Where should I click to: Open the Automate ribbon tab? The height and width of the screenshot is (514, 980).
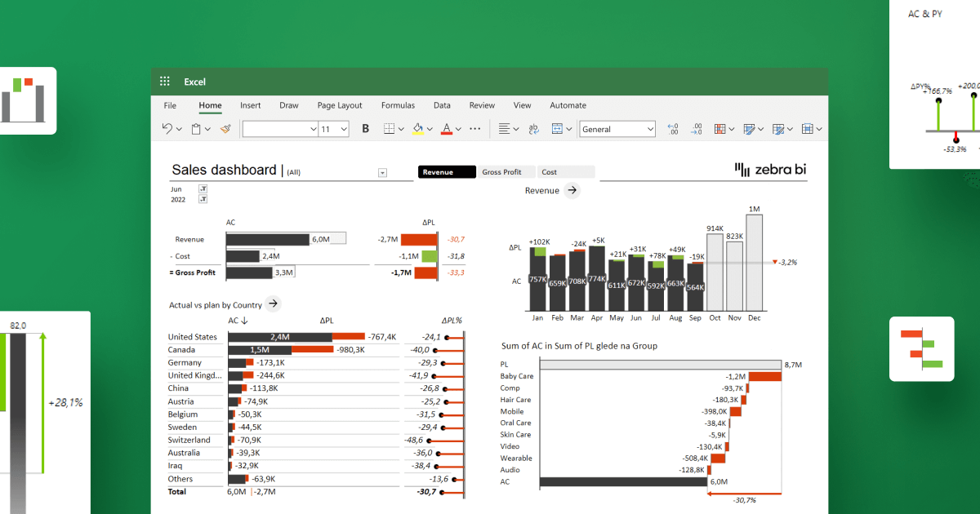(568, 104)
